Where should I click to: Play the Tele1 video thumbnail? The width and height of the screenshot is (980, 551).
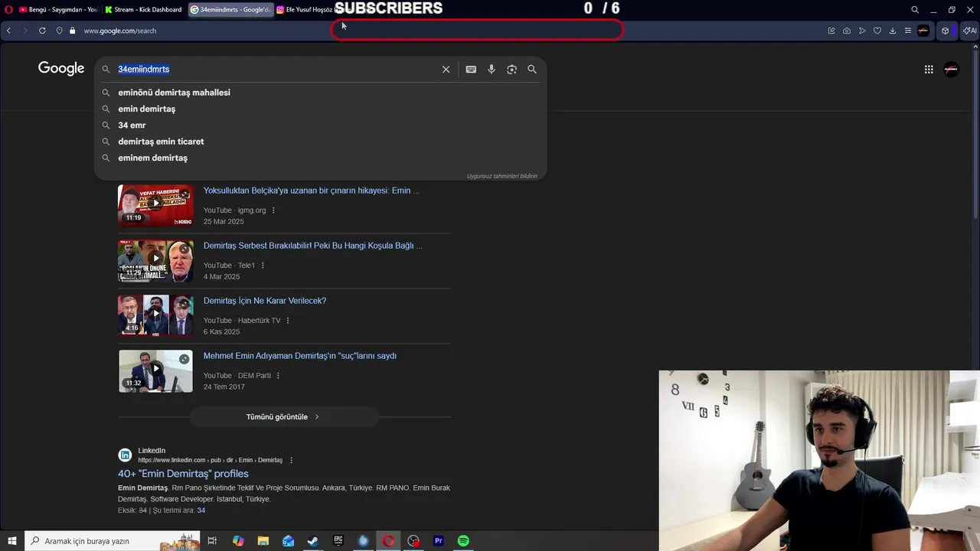pyautogui.click(x=155, y=260)
